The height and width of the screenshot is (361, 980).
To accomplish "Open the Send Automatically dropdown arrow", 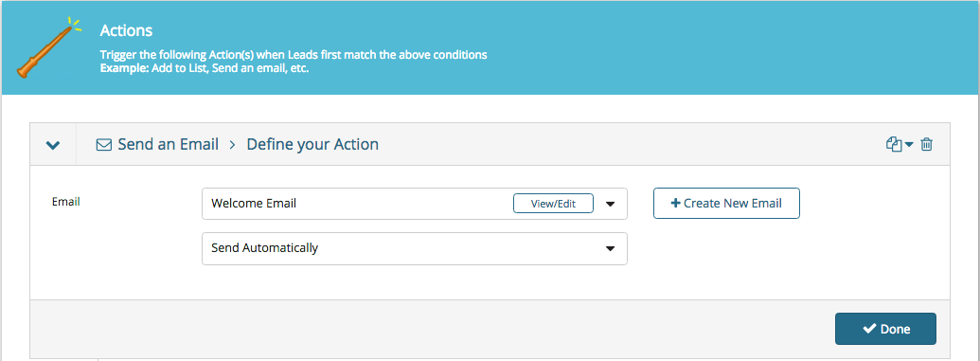I will tap(611, 248).
